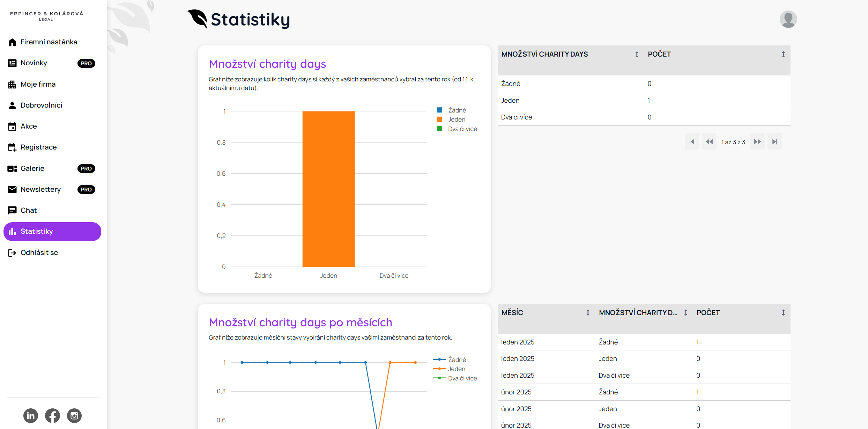Sort first table's Počet column
The height and width of the screenshot is (429, 868).
click(x=783, y=54)
